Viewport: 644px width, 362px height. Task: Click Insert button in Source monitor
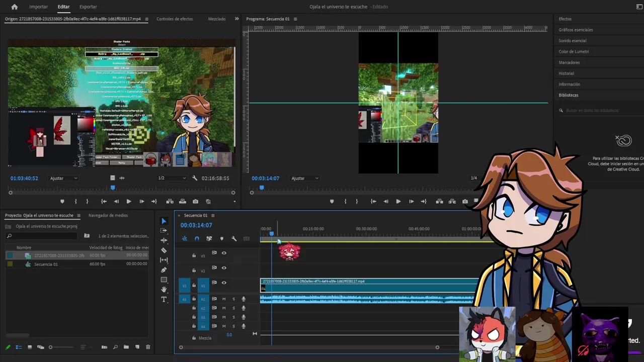(170, 202)
